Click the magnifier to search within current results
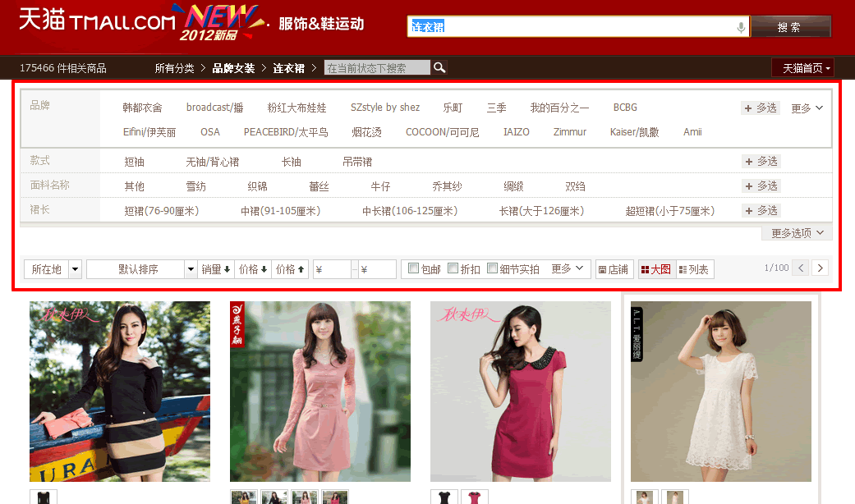855x504 pixels. (439, 67)
